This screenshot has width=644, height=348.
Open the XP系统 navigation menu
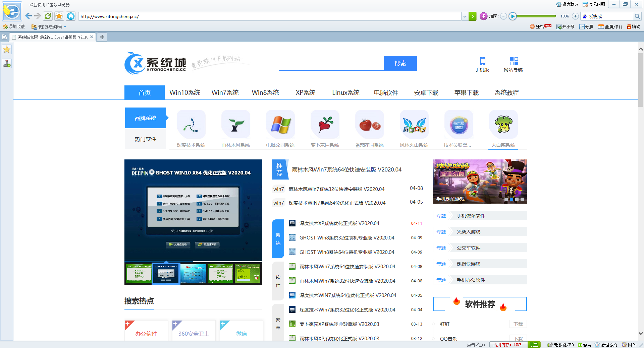306,92
